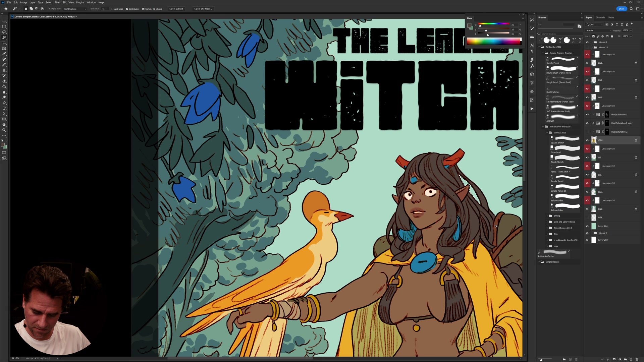Uncheck the Contiguous option

click(127, 9)
